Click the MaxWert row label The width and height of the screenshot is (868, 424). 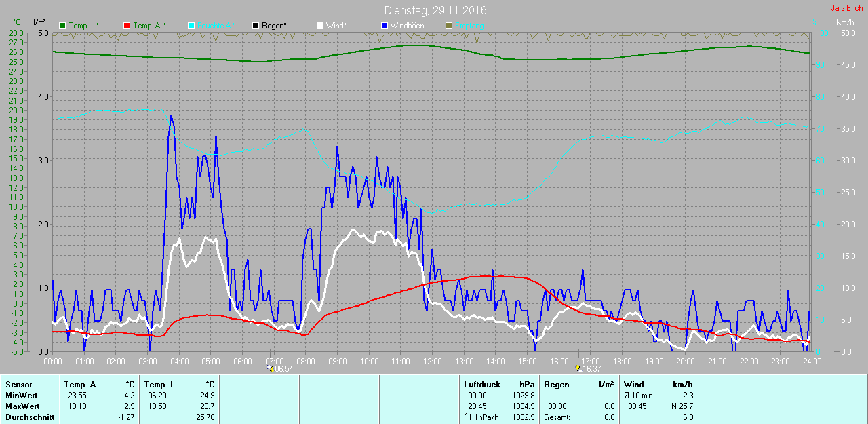pyautogui.click(x=22, y=406)
